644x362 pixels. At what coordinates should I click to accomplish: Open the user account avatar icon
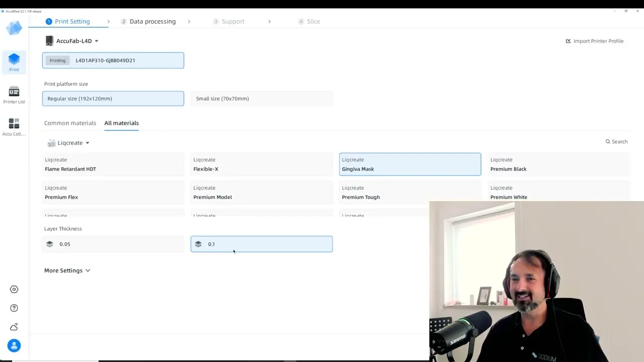(x=14, y=346)
